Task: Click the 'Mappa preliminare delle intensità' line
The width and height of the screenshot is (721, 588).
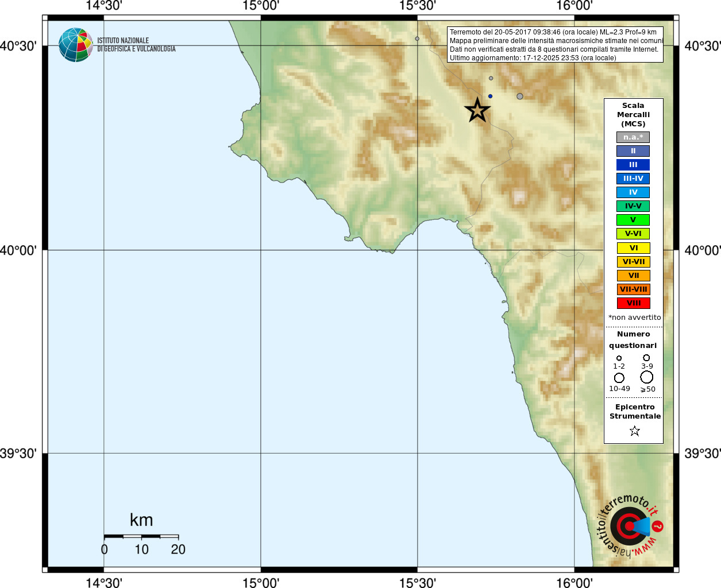Action: point(556,41)
